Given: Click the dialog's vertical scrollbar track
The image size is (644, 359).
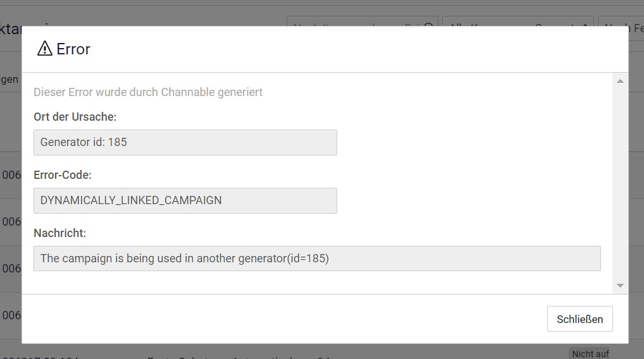Looking at the screenshot, I should click(x=620, y=183).
